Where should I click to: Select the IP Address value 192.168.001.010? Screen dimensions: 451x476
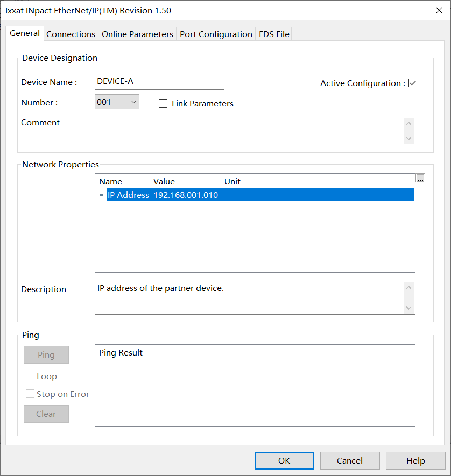(186, 195)
